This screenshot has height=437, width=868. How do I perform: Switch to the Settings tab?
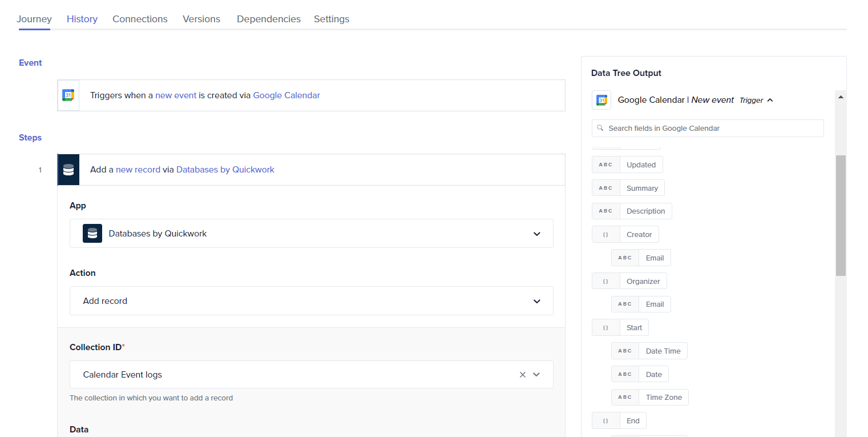pyautogui.click(x=332, y=19)
